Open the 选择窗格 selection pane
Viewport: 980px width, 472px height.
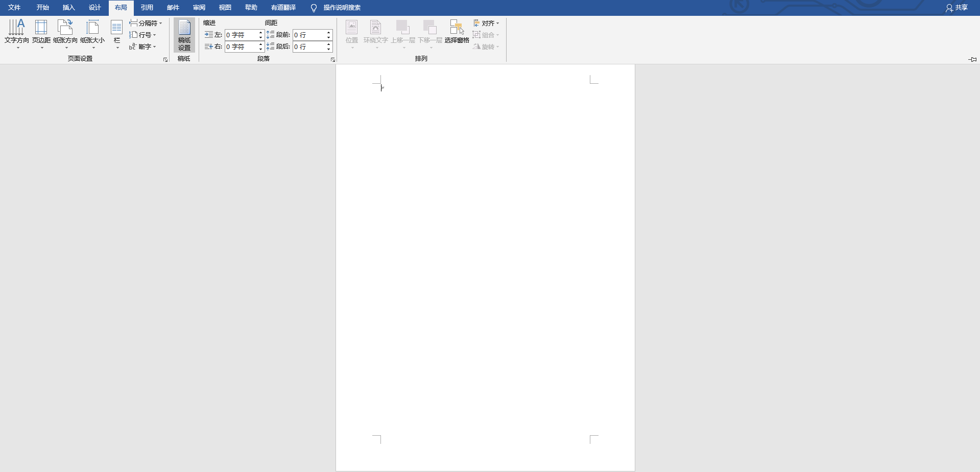coord(457,32)
